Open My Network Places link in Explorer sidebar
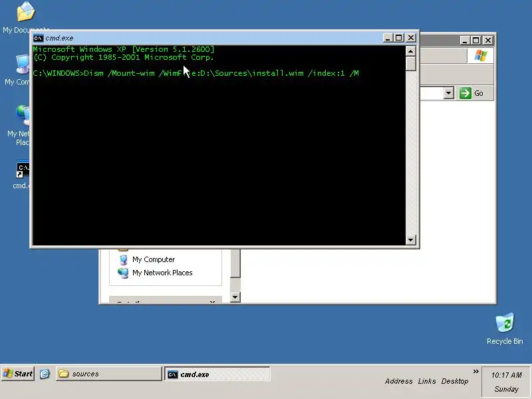 pyautogui.click(x=162, y=273)
